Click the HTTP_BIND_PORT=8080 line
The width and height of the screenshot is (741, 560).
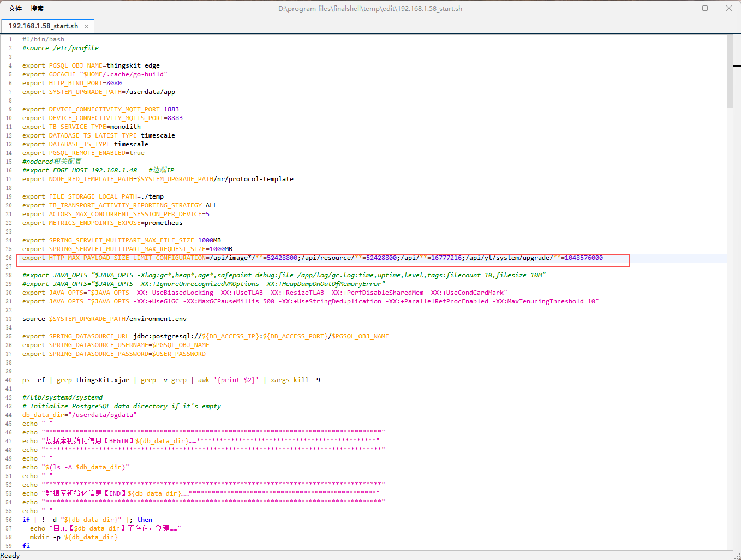72,83
